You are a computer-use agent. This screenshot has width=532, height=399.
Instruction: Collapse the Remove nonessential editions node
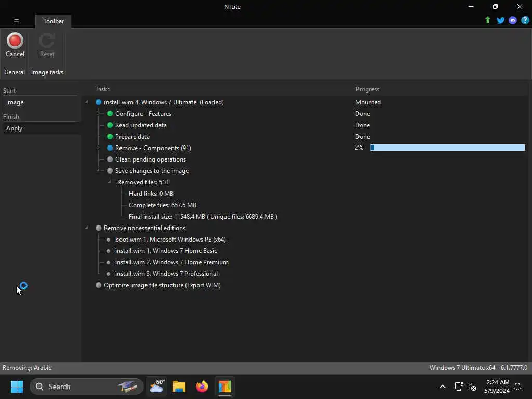87,228
